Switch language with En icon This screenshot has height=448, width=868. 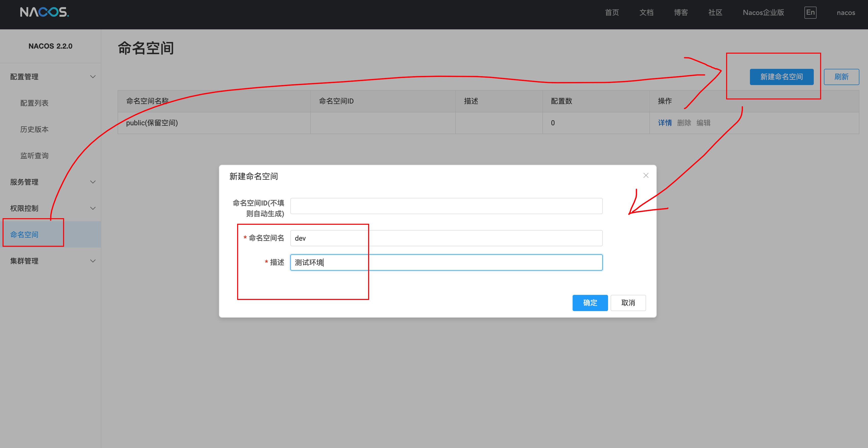810,12
